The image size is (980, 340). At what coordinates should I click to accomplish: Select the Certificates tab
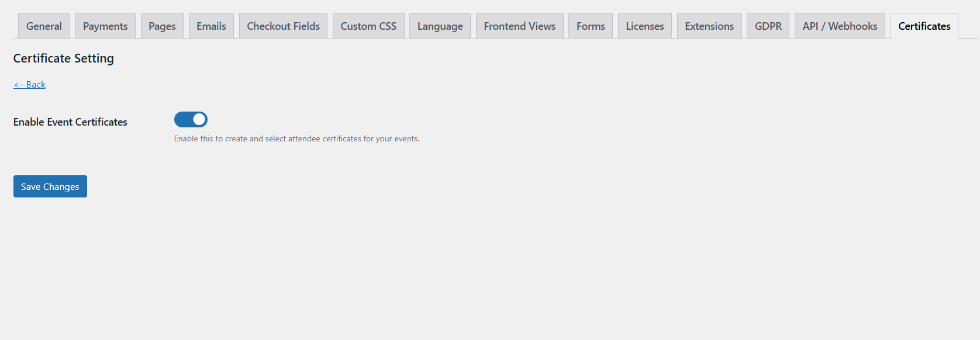coord(924,26)
